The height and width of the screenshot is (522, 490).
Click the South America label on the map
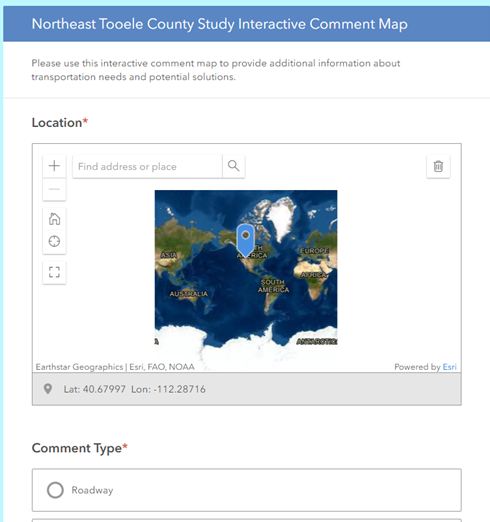click(x=273, y=286)
